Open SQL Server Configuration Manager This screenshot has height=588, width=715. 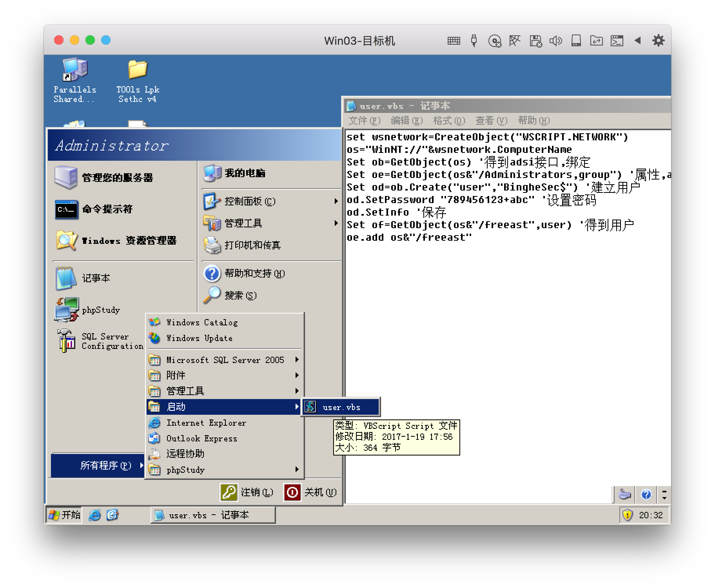point(100,341)
